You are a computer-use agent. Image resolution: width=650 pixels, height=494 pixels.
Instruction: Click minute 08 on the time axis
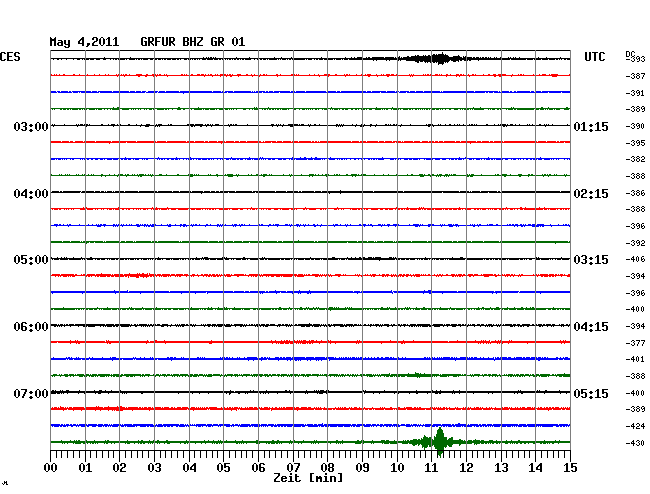(x=327, y=468)
